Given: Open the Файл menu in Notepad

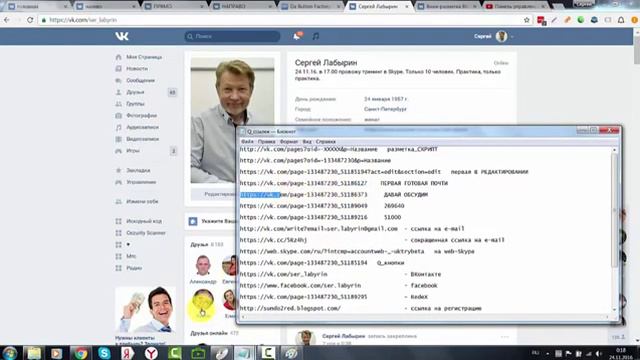Looking at the screenshot, I should pyautogui.click(x=247, y=142).
